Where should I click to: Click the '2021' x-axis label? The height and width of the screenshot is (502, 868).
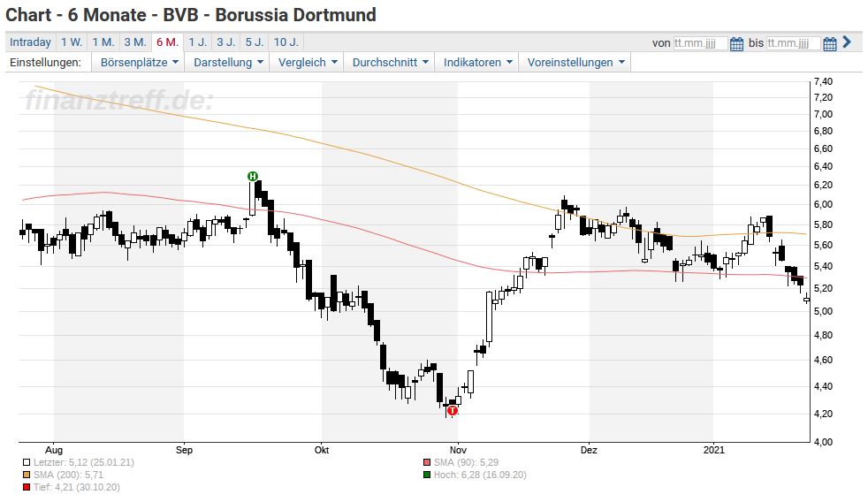coord(713,450)
